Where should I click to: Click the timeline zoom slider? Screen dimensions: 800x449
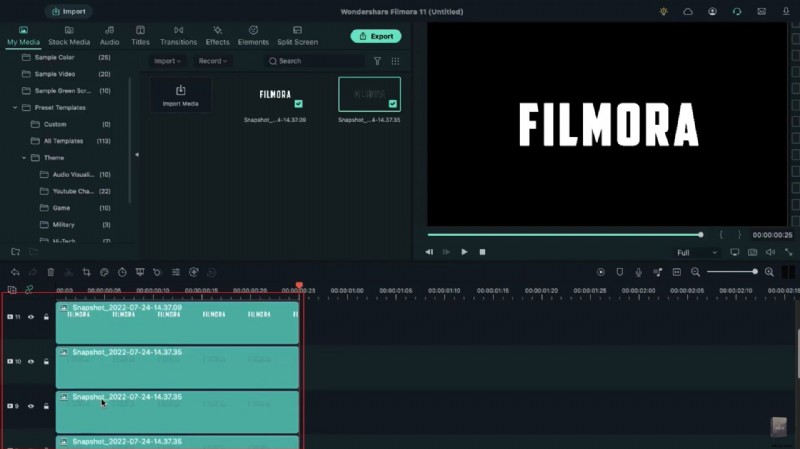731,272
